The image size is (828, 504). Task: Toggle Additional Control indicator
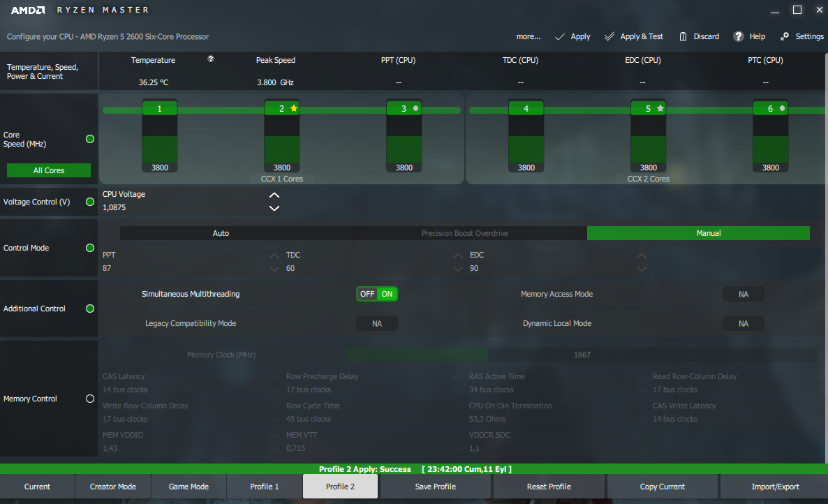[90, 309]
